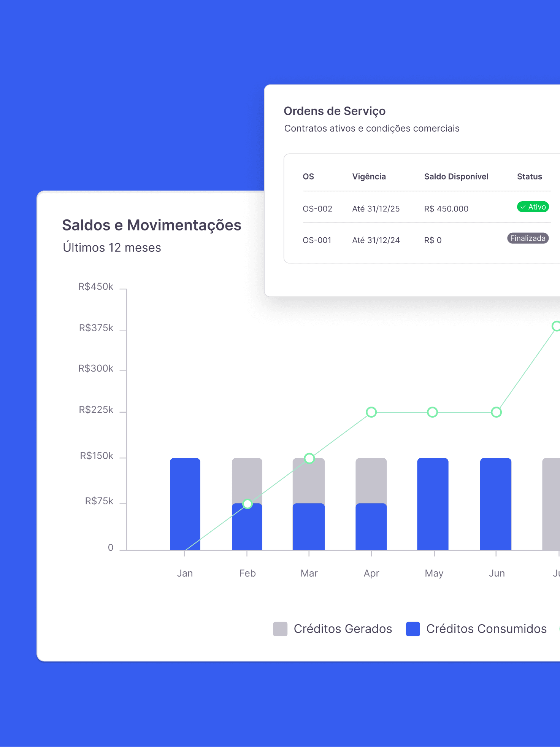
Task: Click the Jun axis label
Action: [497, 574]
